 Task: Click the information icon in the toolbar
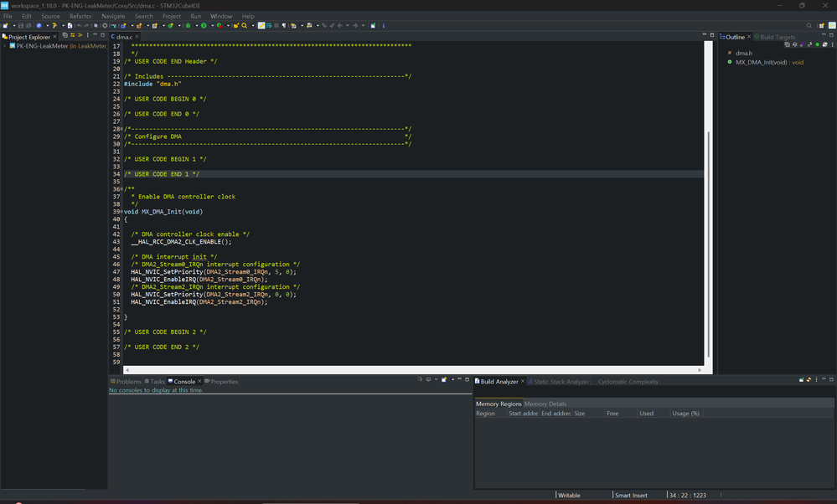click(384, 26)
